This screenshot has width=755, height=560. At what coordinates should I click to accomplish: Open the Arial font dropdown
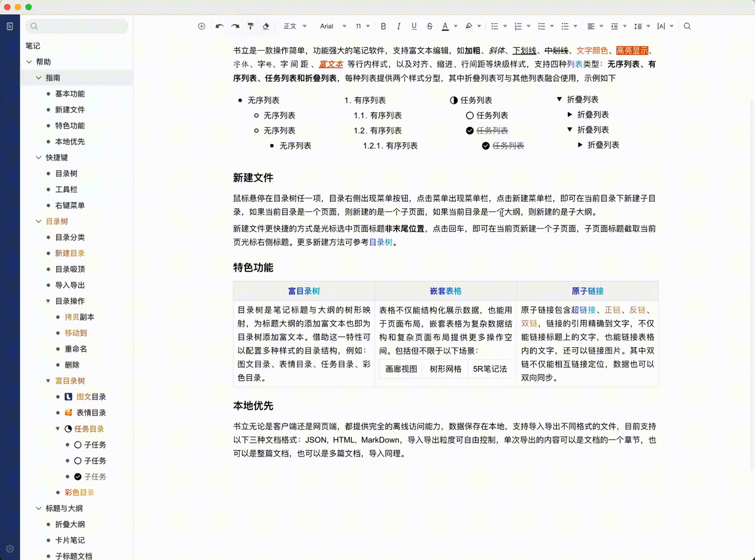(333, 26)
